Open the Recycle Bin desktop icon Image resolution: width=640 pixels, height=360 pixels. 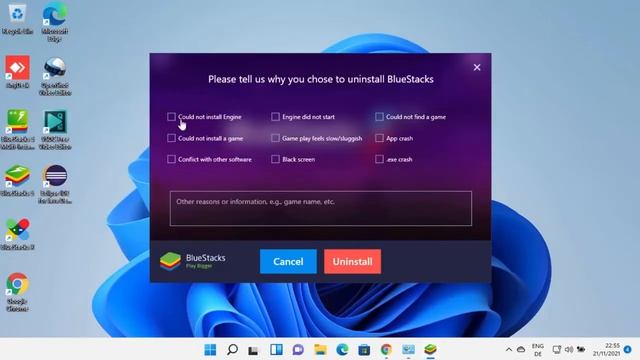[18, 19]
